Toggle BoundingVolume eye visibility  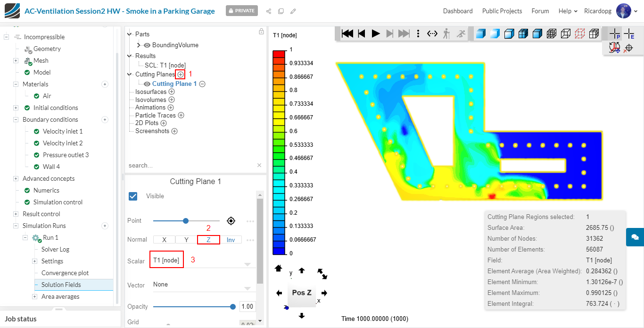coord(147,45)
